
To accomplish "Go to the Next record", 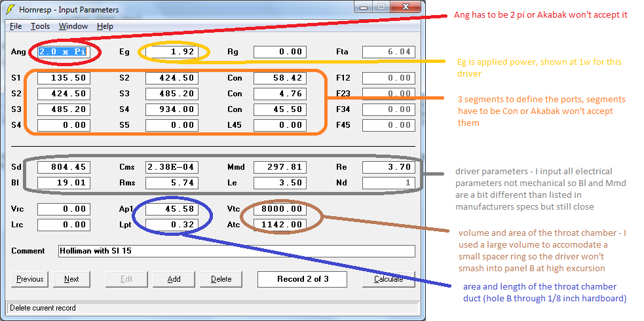I will tap(71, 279).
